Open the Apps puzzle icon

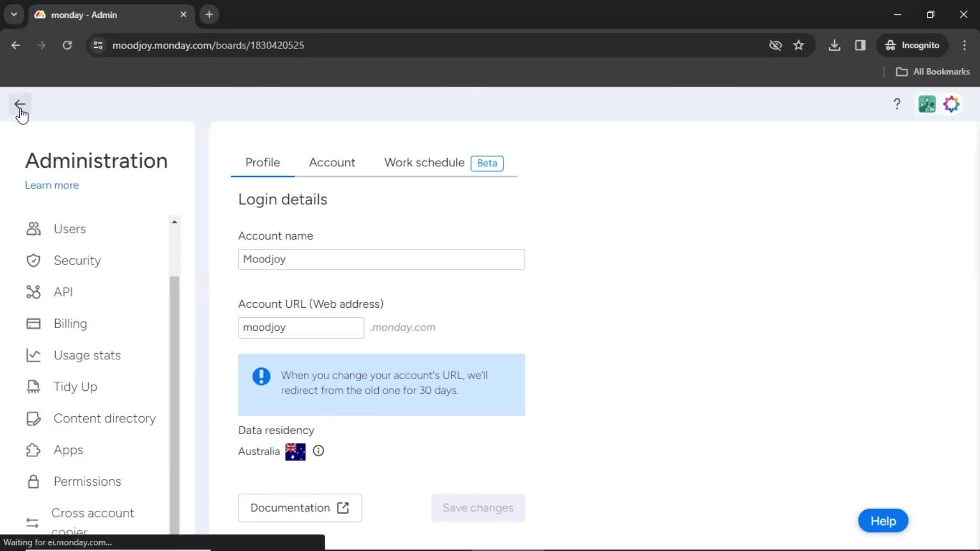33,450
